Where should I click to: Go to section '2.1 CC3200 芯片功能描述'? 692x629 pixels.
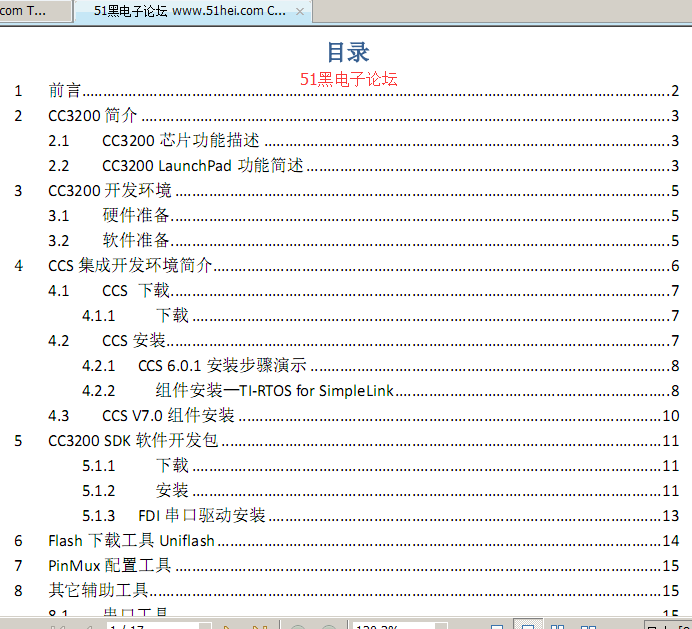pos(364,140)
